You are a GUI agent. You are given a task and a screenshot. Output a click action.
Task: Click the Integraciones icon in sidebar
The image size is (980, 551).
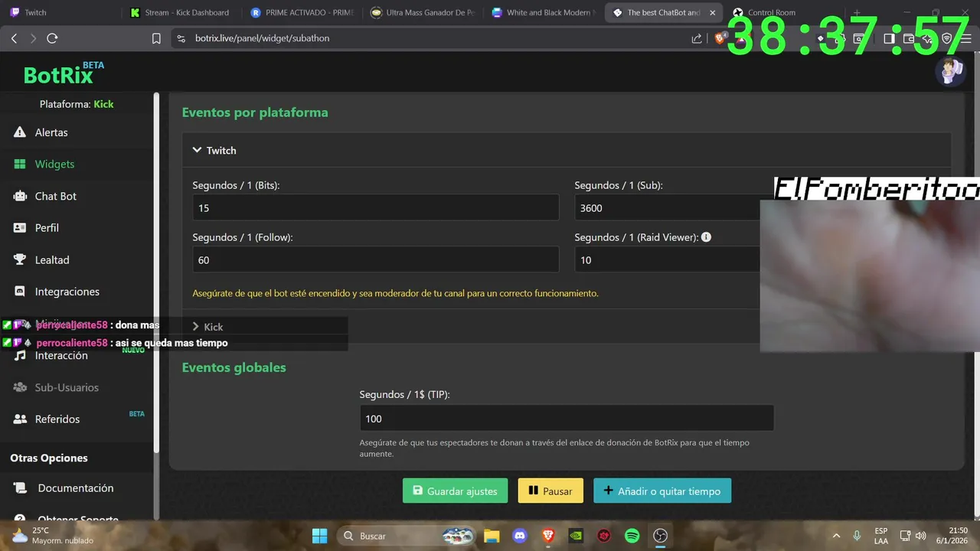tap(20, 292)
